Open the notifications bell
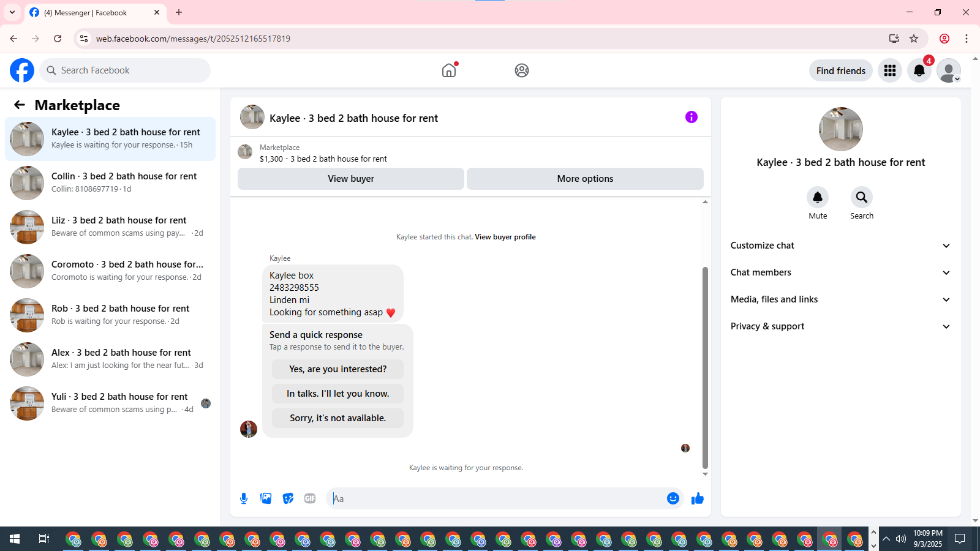Image resolution: width=980 pixels, height=551 pixels. [x=919, y=70]
